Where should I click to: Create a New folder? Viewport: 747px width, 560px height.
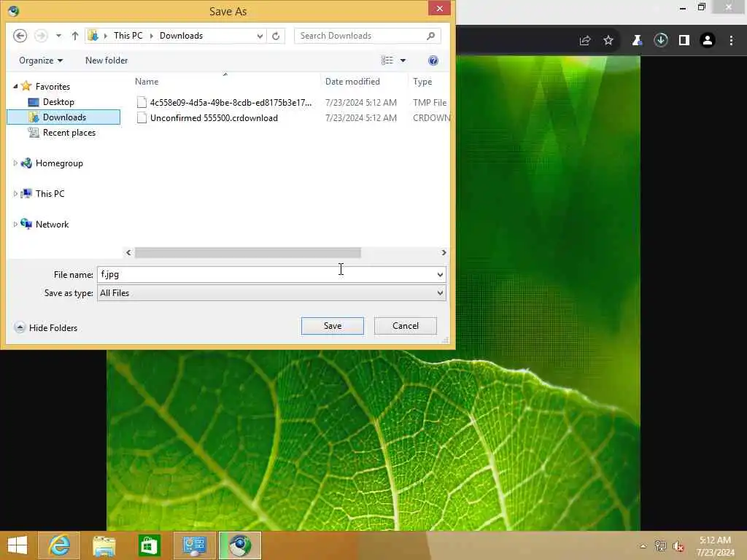coord(107,61)
